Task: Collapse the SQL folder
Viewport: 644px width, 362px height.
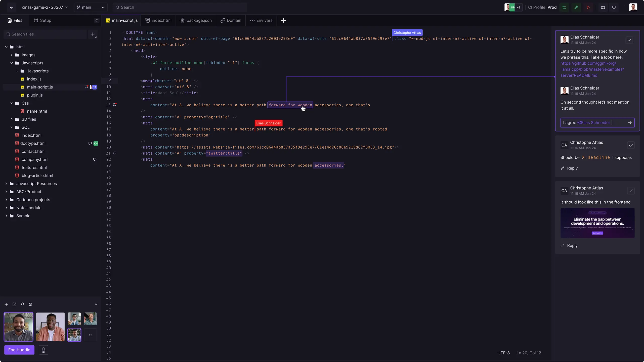Action: click(x=12, y=127)
